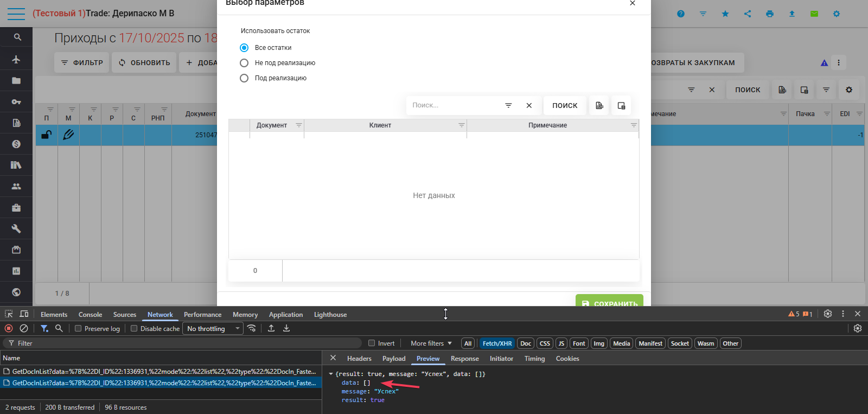Click the ПОИСК button in dialog

tap(565, 105)
